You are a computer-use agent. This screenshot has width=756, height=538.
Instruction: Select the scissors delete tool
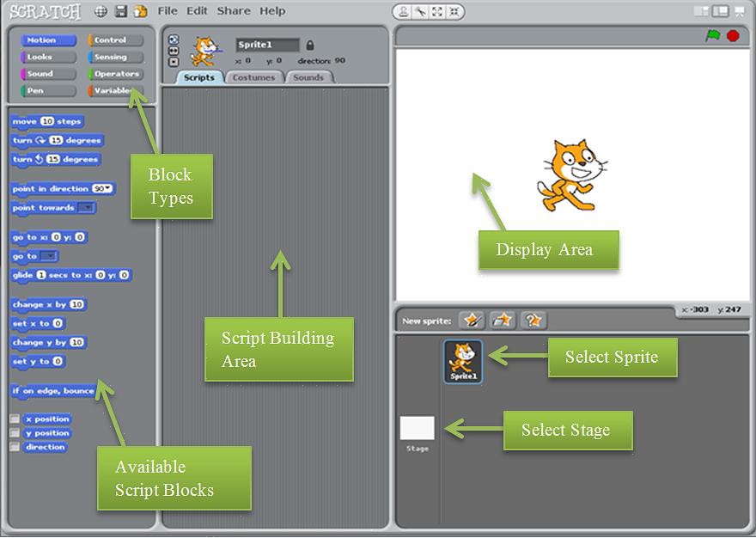coord(420,11)
